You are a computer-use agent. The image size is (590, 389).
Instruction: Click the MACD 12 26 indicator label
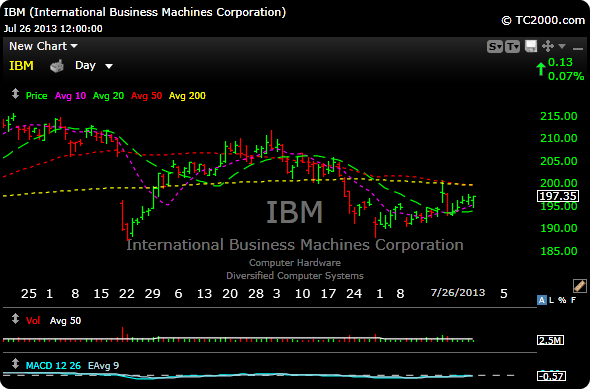[x=53, y=366]
